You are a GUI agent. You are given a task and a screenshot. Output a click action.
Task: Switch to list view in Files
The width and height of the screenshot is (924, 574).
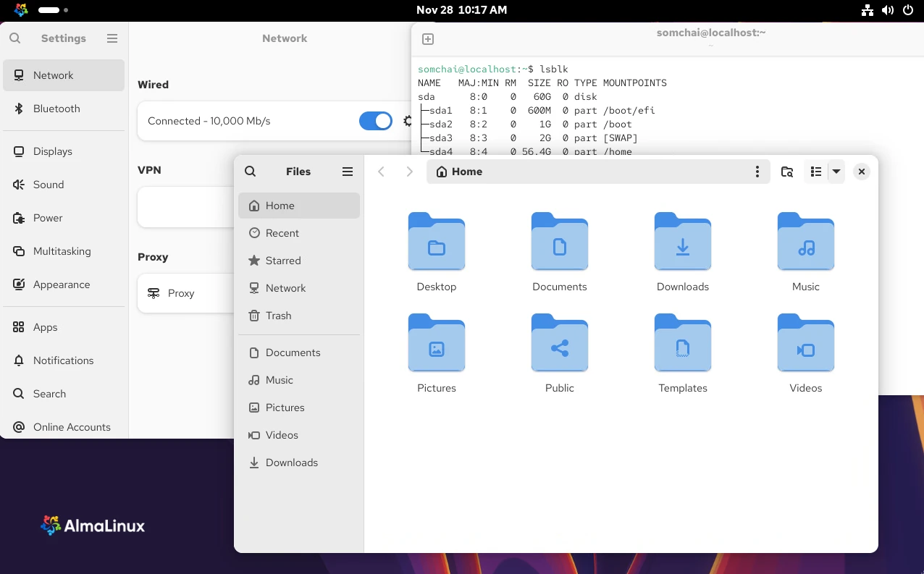pyautogui.click(x=816, y=172)
